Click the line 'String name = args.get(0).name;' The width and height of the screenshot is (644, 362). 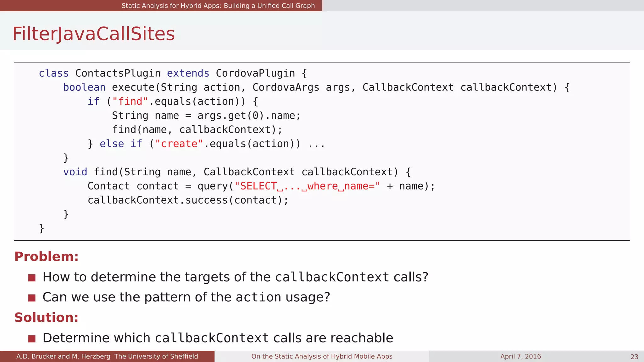tap(206, 116)
